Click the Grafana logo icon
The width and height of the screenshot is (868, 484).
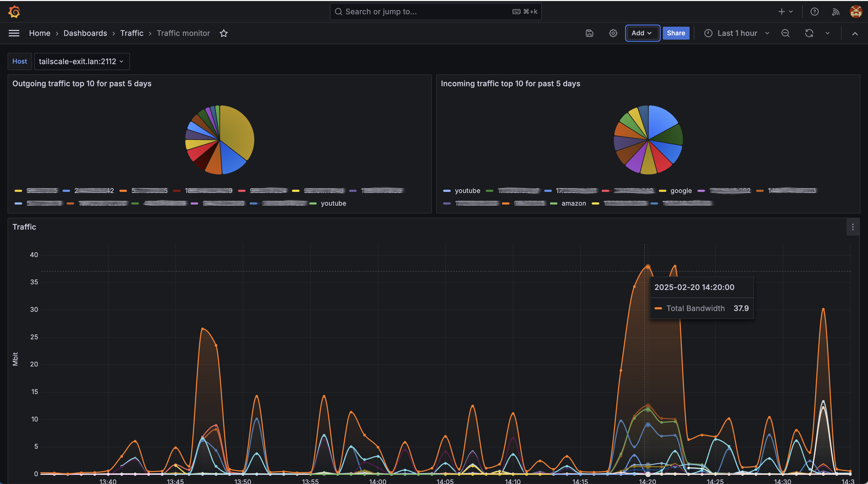[14, 12]
